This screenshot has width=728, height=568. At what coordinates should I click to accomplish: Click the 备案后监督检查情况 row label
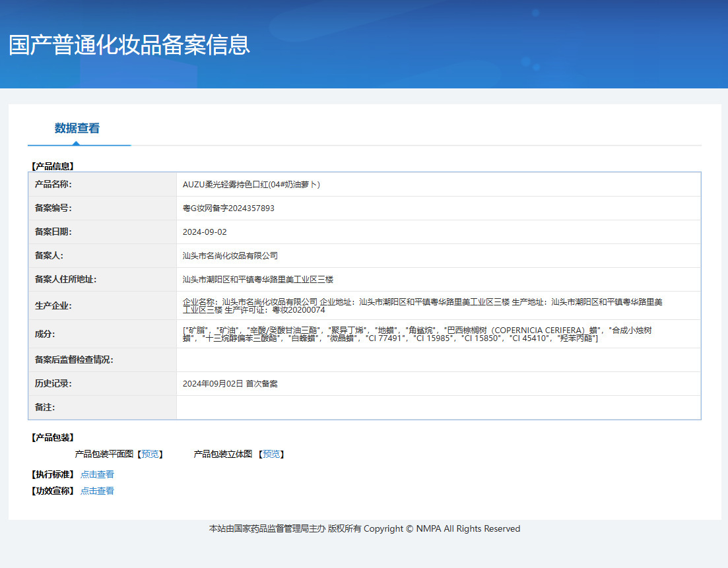click(74, 360)
